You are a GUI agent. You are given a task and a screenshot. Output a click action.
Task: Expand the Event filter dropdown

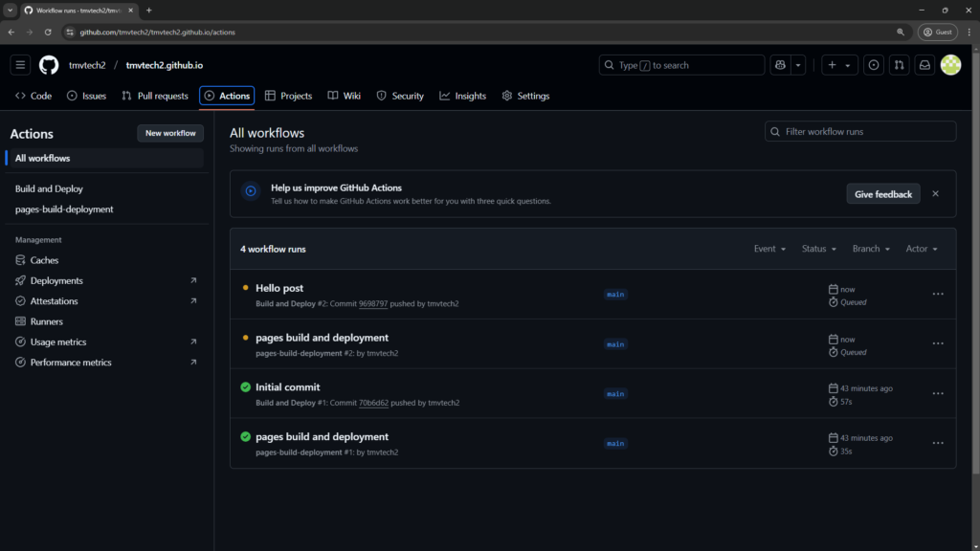click(769, 249)
